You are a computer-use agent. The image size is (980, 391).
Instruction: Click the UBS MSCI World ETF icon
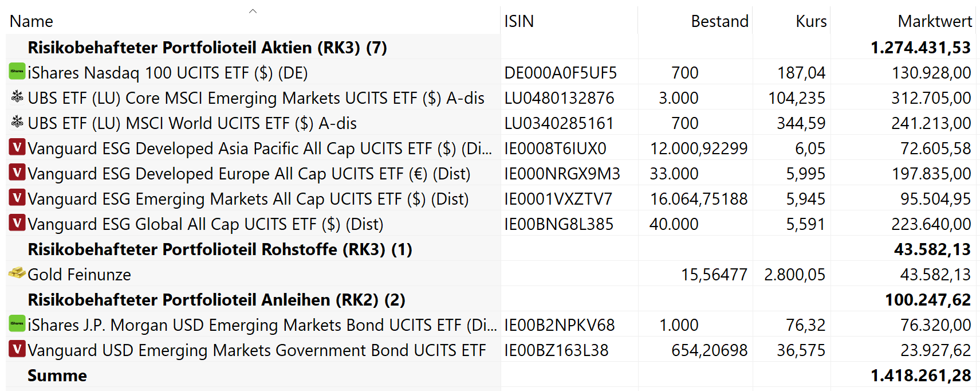17,122
